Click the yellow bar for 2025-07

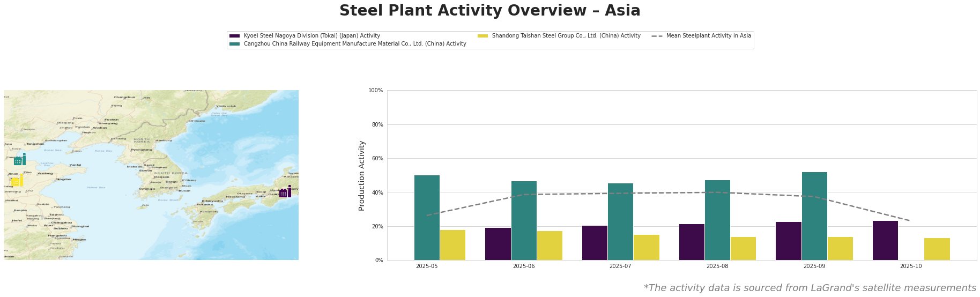click(646, 247)
